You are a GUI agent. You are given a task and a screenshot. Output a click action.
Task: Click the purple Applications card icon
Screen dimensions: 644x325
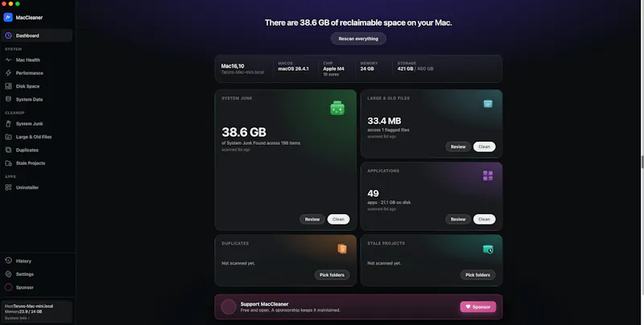pos(488,176)
